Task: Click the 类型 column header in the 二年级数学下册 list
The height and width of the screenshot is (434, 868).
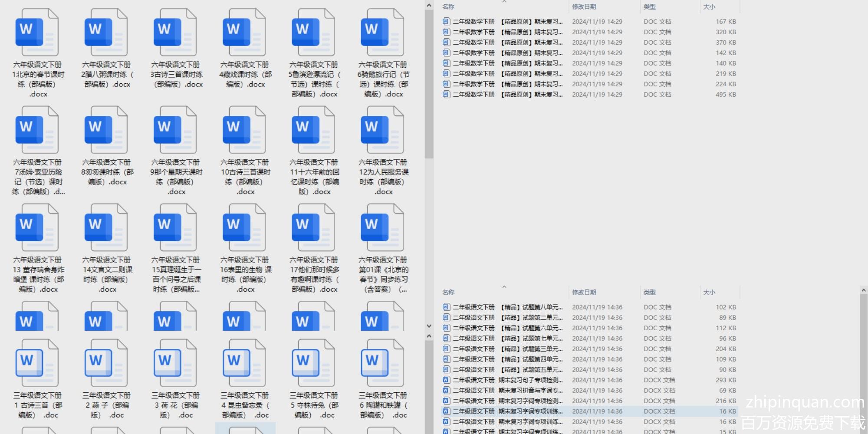Action: (649, 7)
